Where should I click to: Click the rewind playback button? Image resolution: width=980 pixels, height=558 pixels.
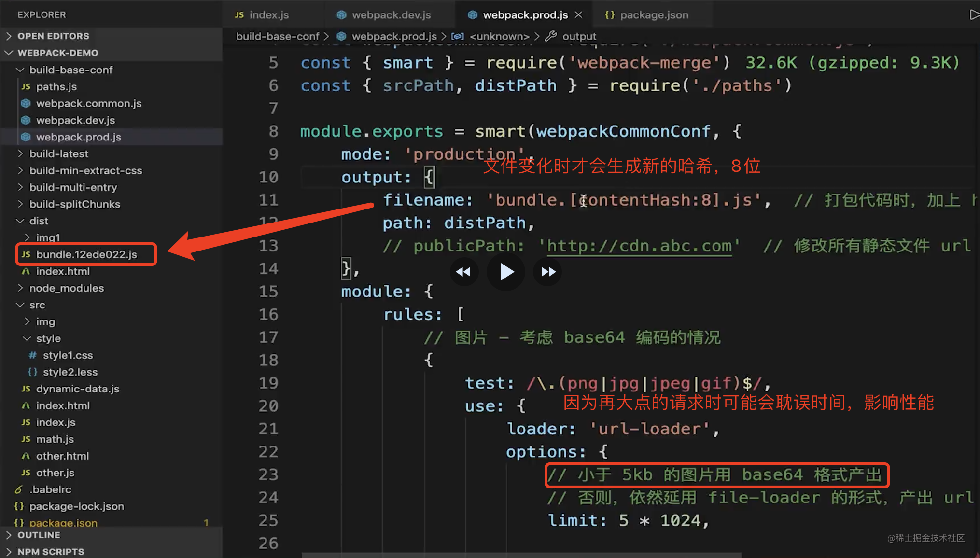[463, 272]
